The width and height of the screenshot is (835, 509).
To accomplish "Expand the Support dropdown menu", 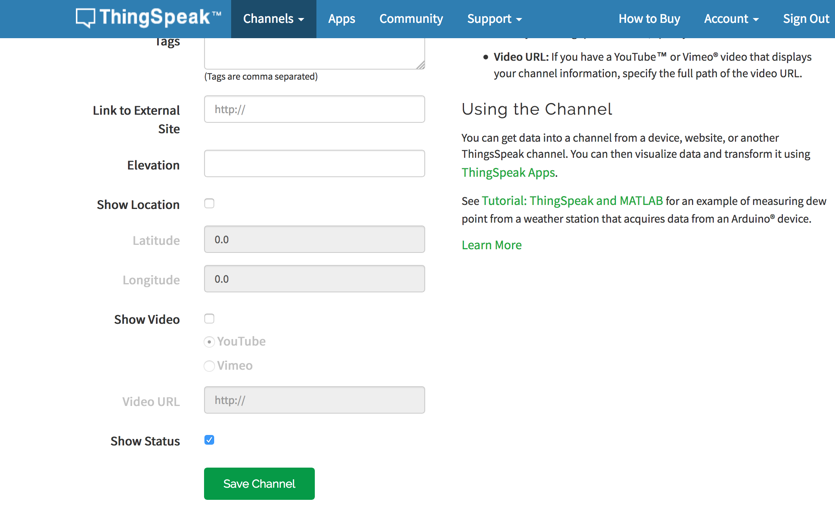I will (x=494, y=19).
